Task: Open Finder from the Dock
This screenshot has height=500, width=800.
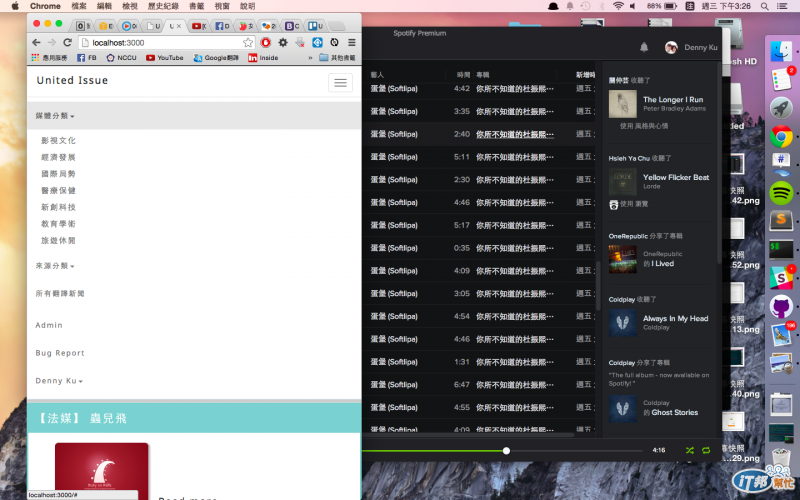Action: (781, 51)
